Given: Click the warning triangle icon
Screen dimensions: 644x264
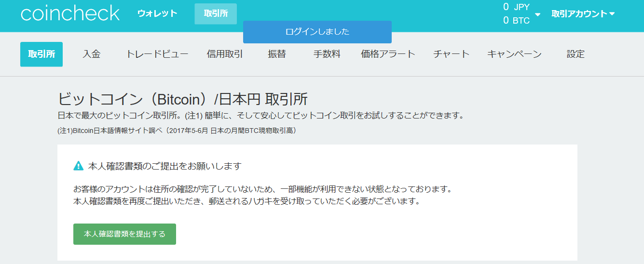Looking at the screenshot, I should pos(79,166).
